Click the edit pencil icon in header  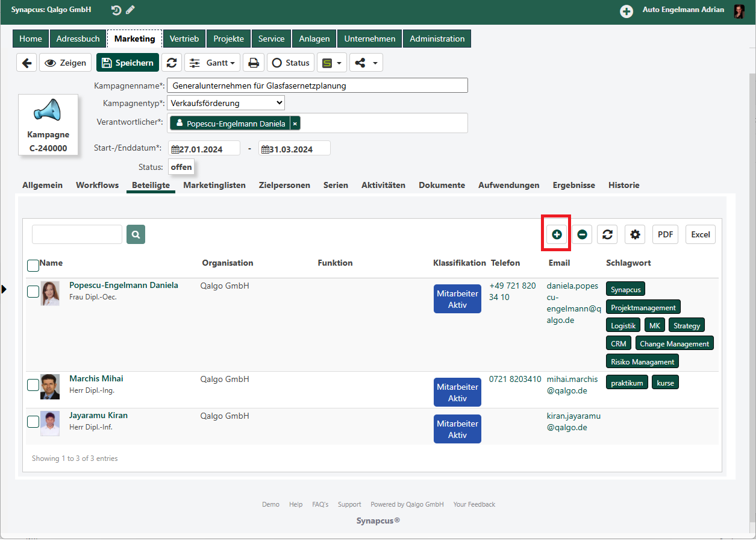click(131, 10)
